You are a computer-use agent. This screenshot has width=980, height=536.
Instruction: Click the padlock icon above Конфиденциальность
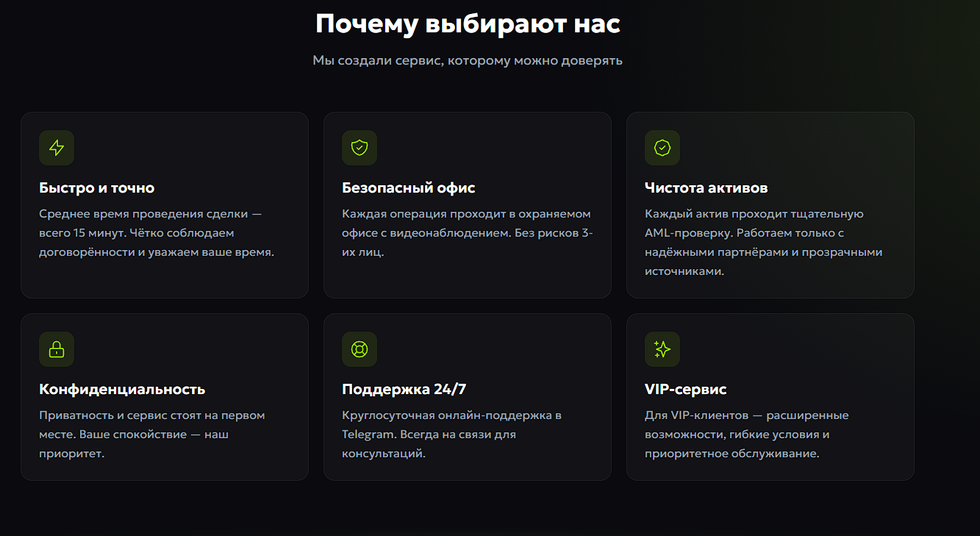pos(57,349)
